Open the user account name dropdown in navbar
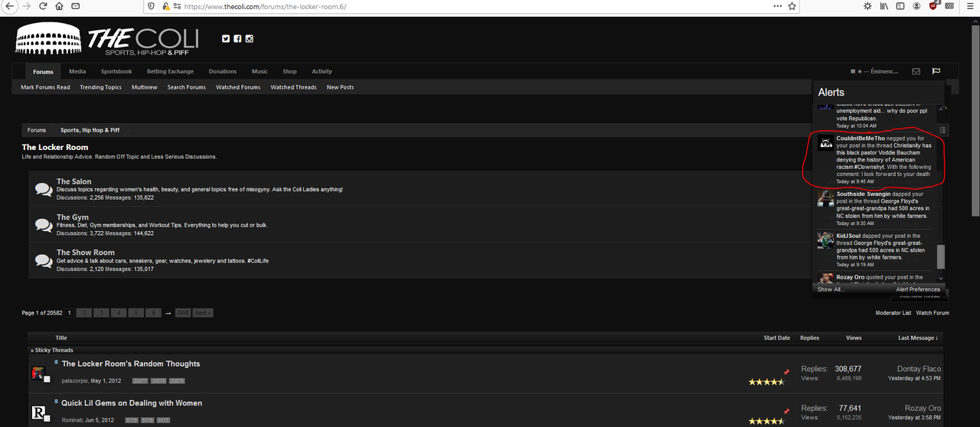 pos(874,71)
